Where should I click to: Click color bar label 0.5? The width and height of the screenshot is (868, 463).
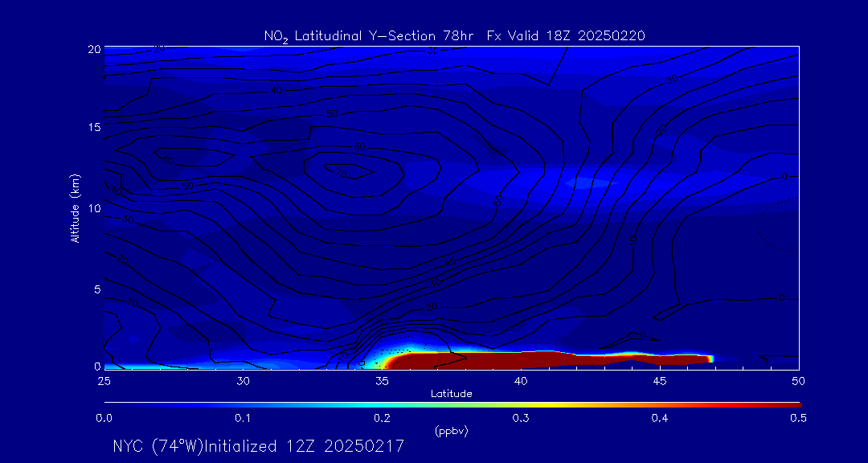tap(799, 419)
